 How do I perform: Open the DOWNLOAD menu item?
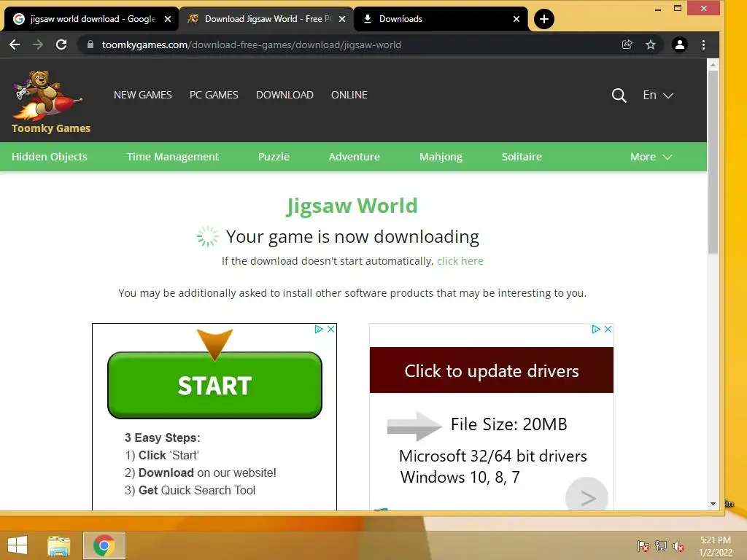pos(285,95)
